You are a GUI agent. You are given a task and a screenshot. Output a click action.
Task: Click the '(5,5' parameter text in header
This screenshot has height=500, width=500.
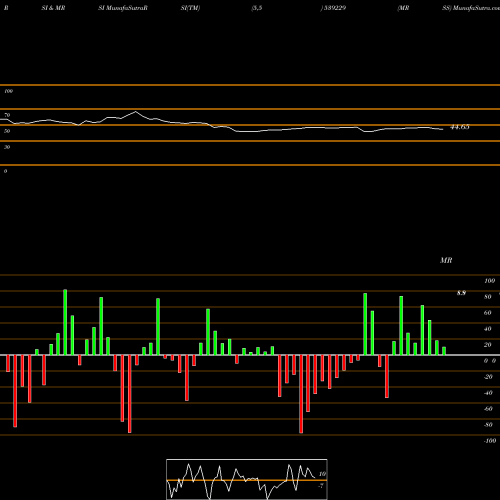[257, 8]
